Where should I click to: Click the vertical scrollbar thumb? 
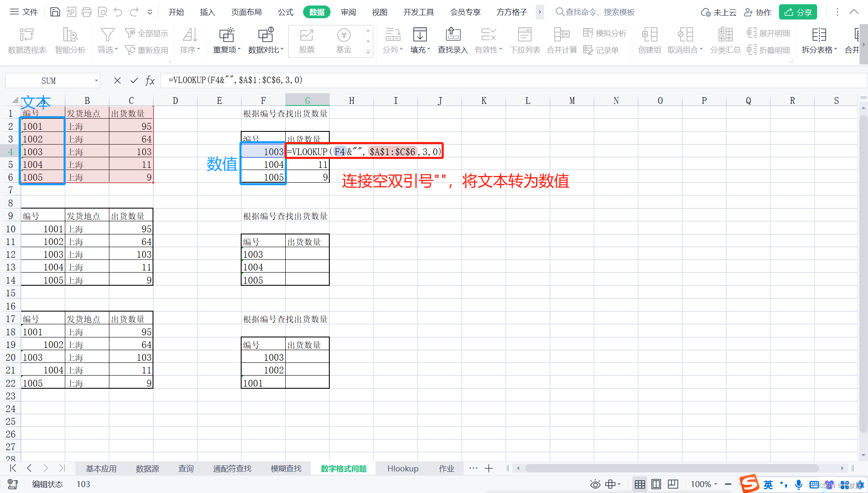(x=863, y=273)
